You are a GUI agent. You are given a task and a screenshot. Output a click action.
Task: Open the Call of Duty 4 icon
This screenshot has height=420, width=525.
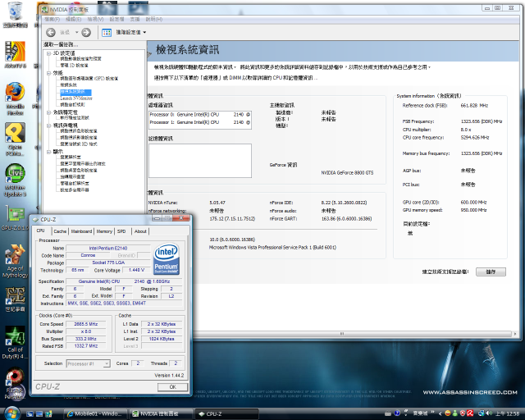coord(15,342)
